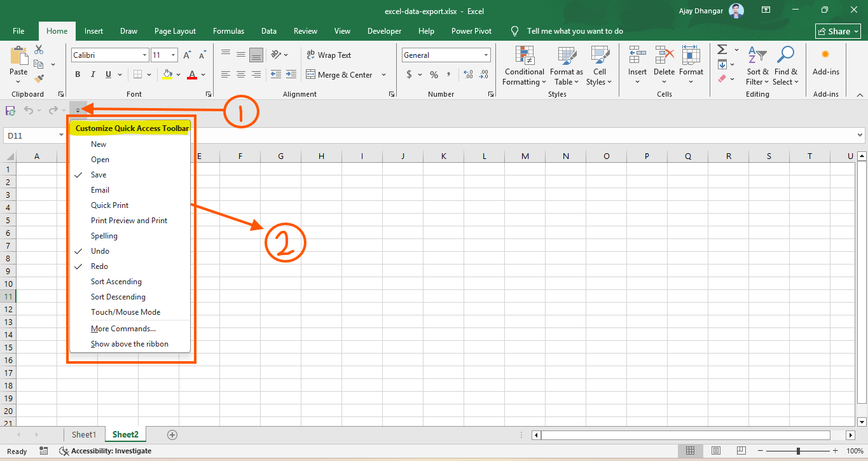This screenshot has width=868, height=461.
Task: Click the red font color swatch
Action: (x=192, y=74)
